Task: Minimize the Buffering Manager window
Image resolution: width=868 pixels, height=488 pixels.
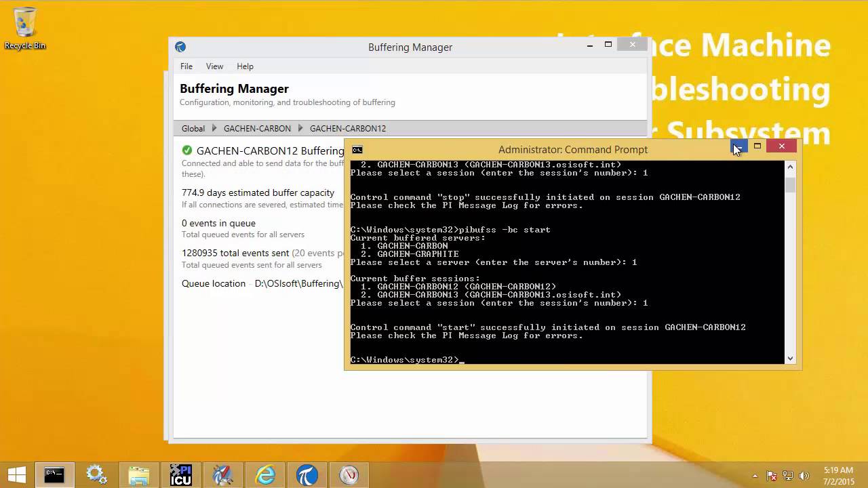Action: pyautogui.click(x=590, y=45)
